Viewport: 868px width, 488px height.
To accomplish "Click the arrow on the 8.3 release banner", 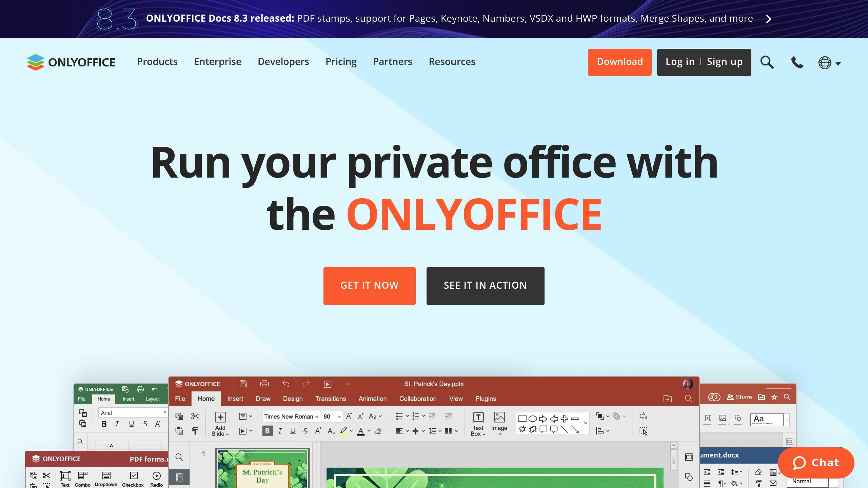I will pyautogui.click(x=769, y=19).
